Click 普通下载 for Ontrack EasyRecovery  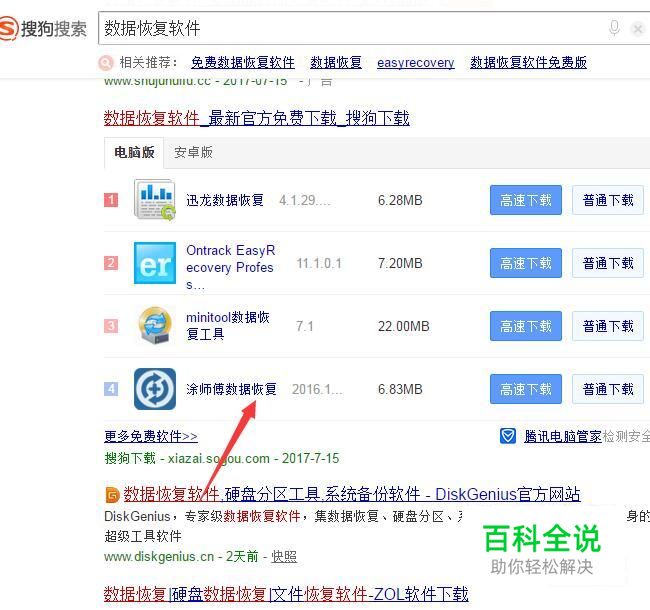pyautogui.click(x=608, y=263)
